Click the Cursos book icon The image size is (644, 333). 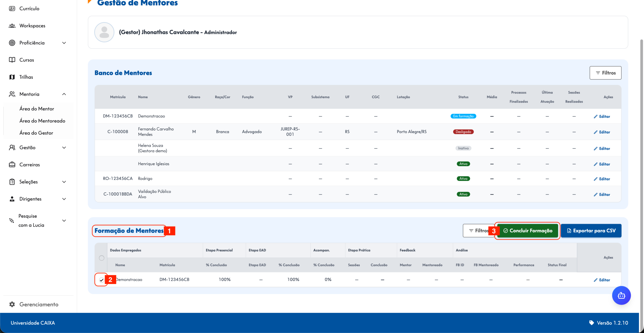tap(12, 60)
